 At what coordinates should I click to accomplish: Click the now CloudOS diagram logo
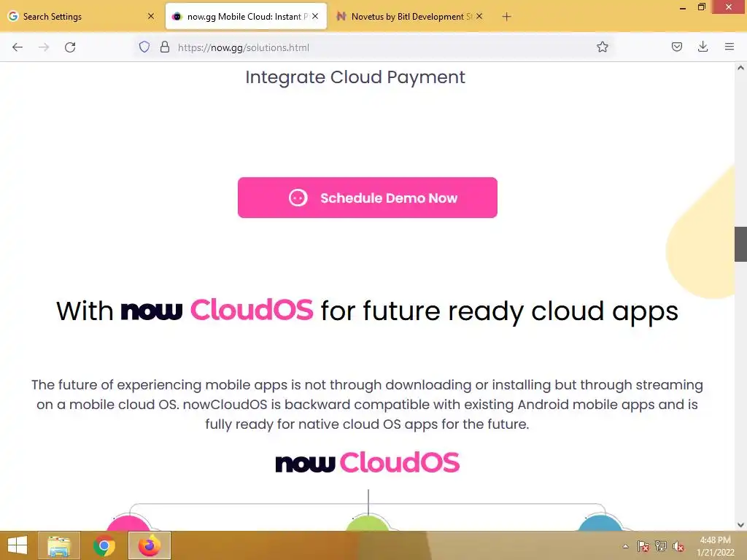pos(368,462)
